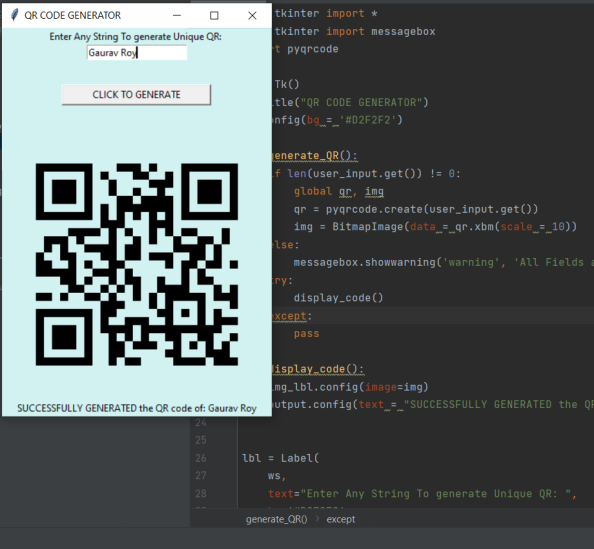The image size is (594, 549).
Task: Focus the text entry containing Gaurav Roy
Action: pyautogui.click(x=137, y=53)
